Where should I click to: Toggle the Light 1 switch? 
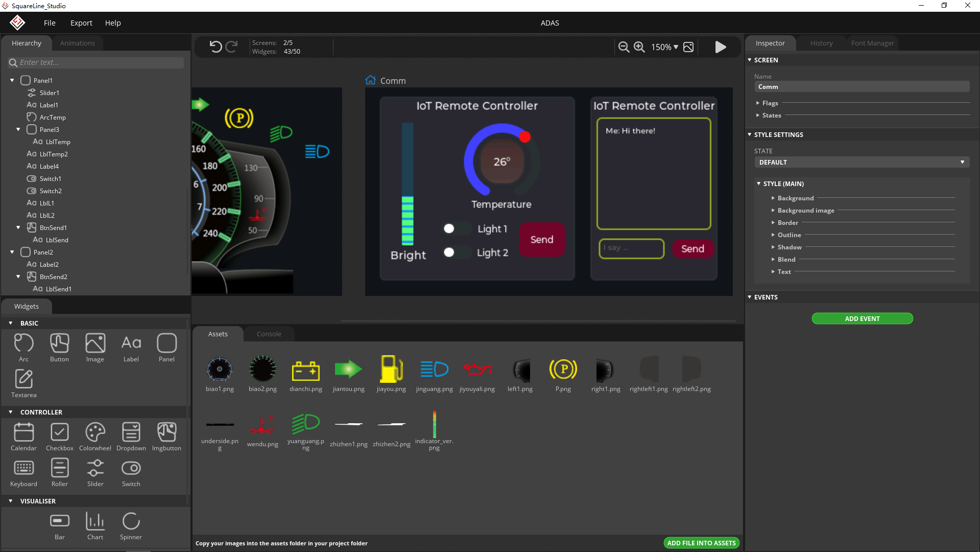(457, 228)
